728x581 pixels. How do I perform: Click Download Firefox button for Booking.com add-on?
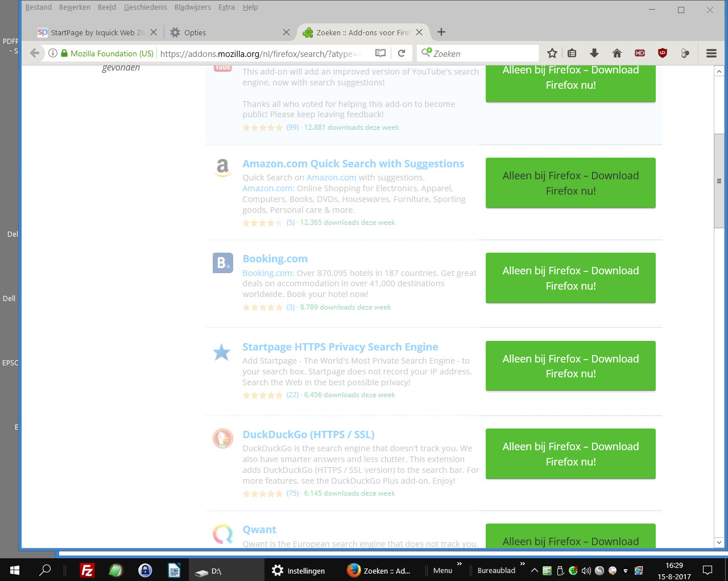coord(570,278)
